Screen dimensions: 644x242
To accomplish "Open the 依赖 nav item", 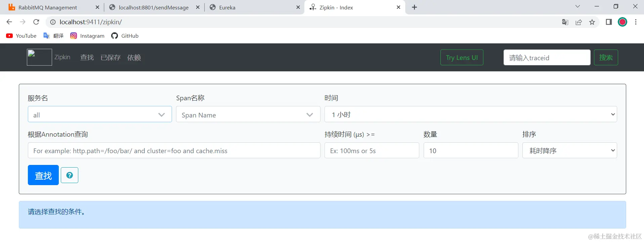I will [134, 58].
